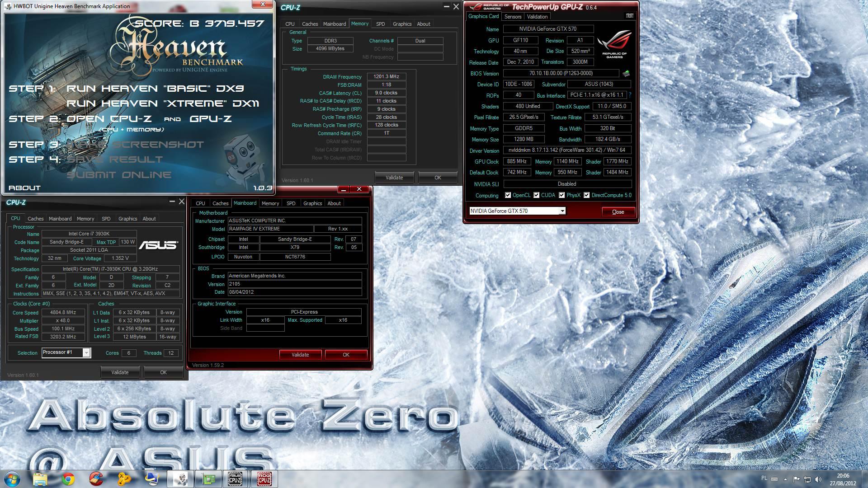
Task: Click the Bus Interface question mark in GPU-Z
Action: click(630, 95)
